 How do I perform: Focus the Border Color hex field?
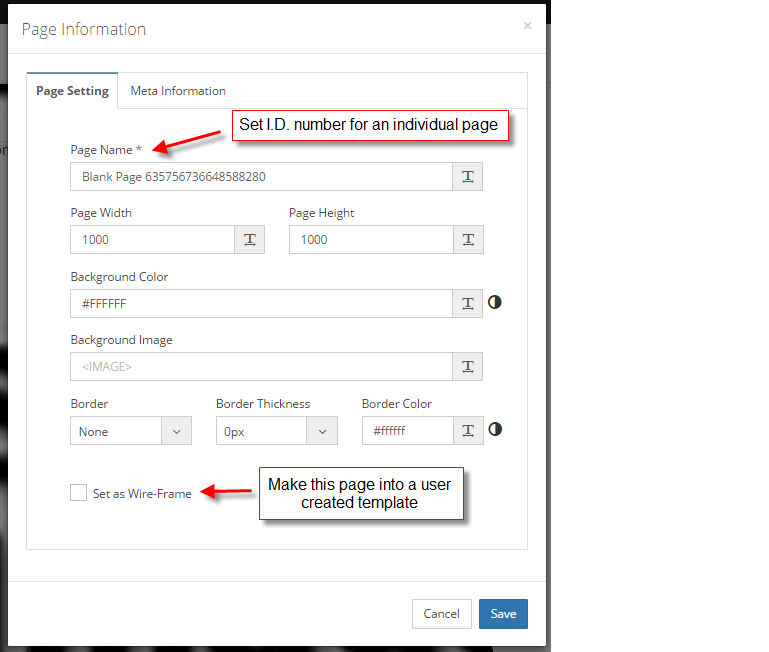point(408,431)
